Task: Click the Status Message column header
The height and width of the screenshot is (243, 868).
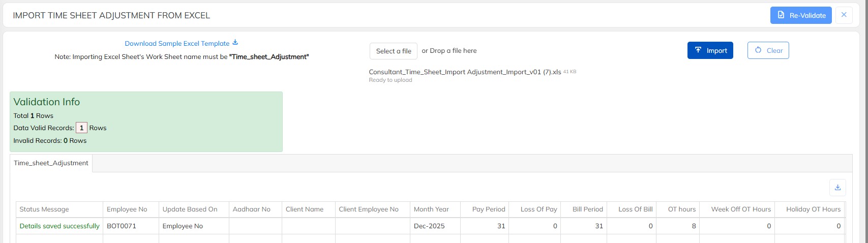Action: pos(44,209)
